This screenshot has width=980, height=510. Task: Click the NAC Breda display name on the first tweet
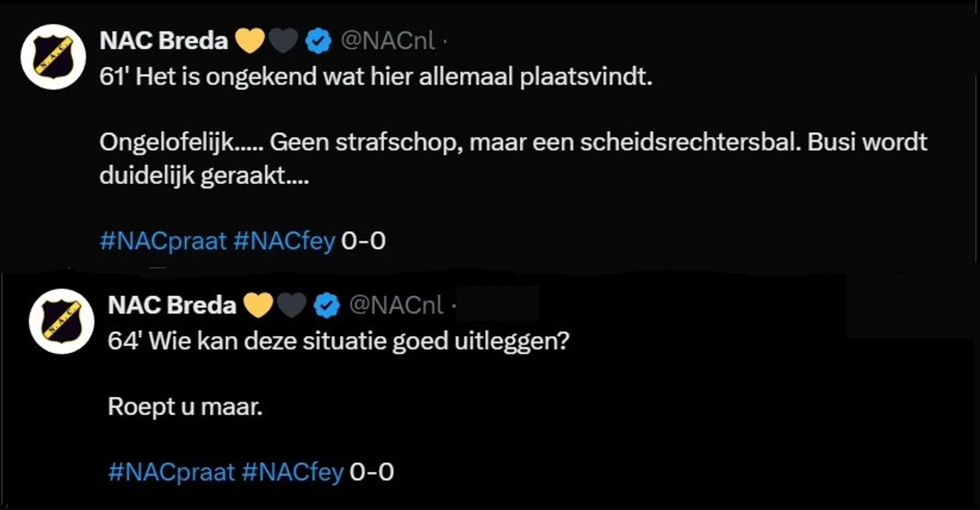pos(163,39)
